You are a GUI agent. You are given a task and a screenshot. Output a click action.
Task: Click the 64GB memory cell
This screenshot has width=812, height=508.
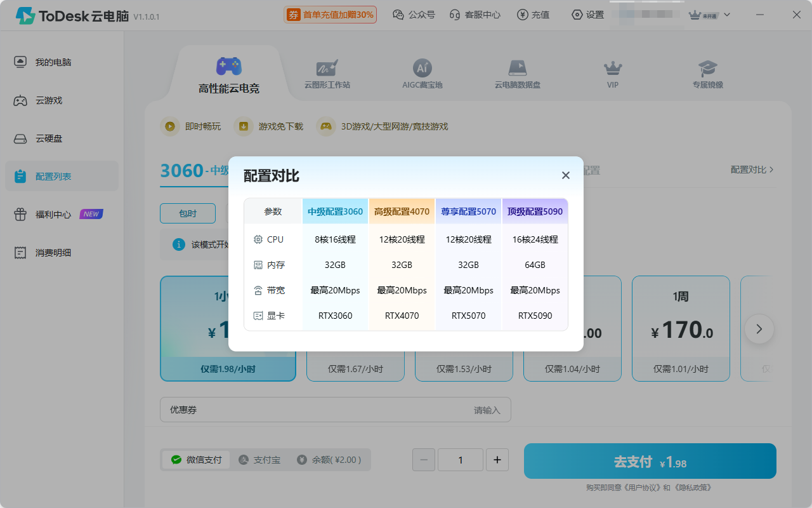(535, 265)
